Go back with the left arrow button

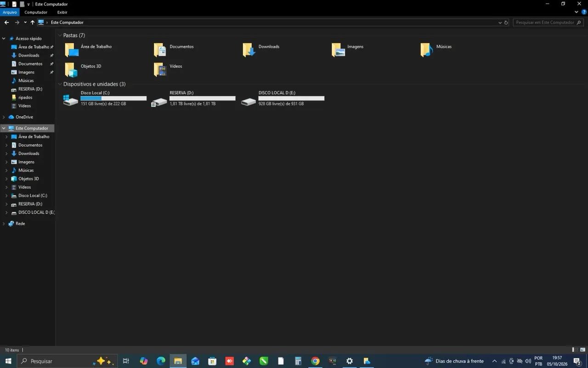click(x=6, y=22)
